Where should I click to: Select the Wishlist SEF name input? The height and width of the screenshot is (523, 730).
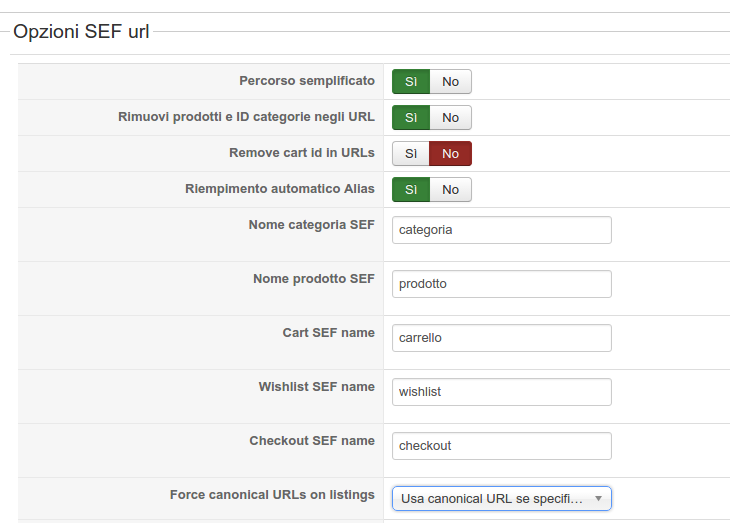(x=501, y=392)
